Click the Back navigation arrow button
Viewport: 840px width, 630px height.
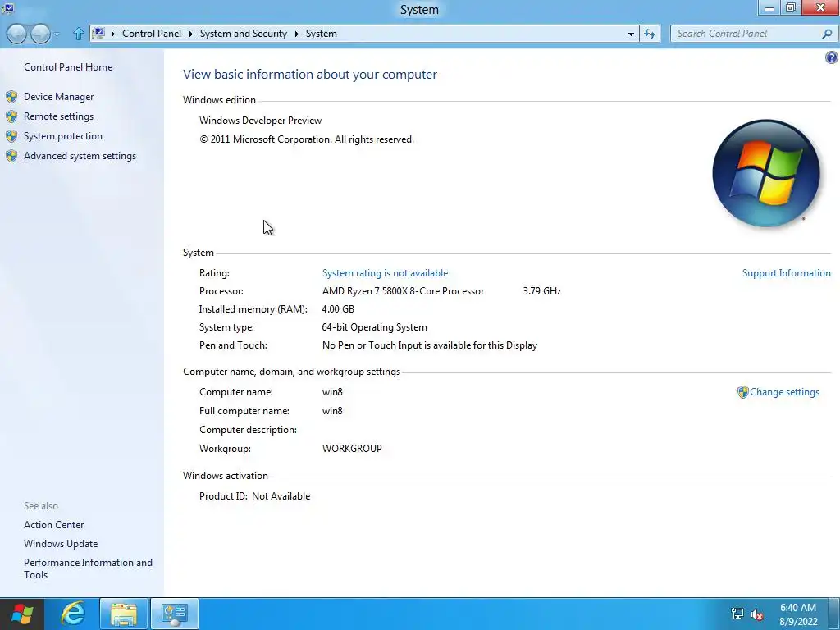click(x=16, y=34)
